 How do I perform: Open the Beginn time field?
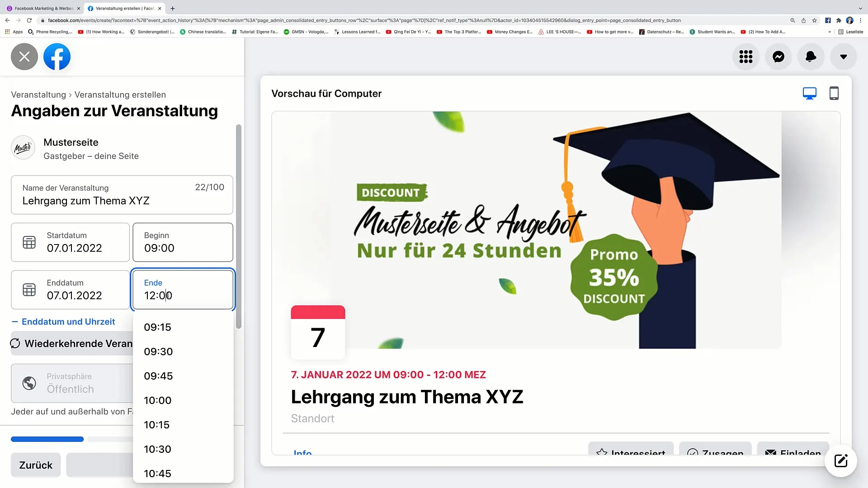pyautogui.click(x=183, y=242)
